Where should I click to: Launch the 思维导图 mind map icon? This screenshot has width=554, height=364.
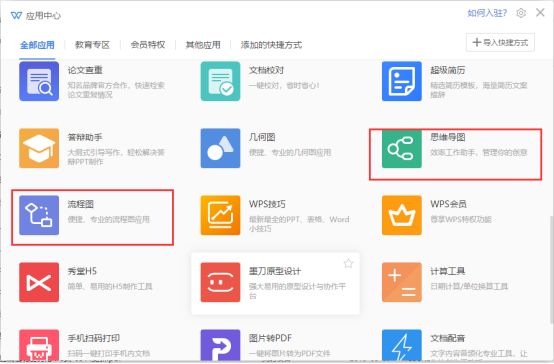pos(402,148)
